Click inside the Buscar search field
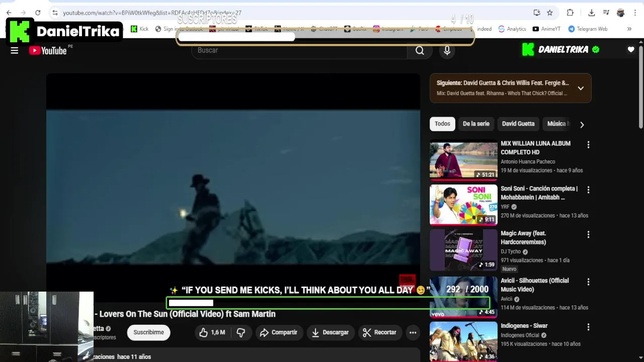 coord(299,50)
